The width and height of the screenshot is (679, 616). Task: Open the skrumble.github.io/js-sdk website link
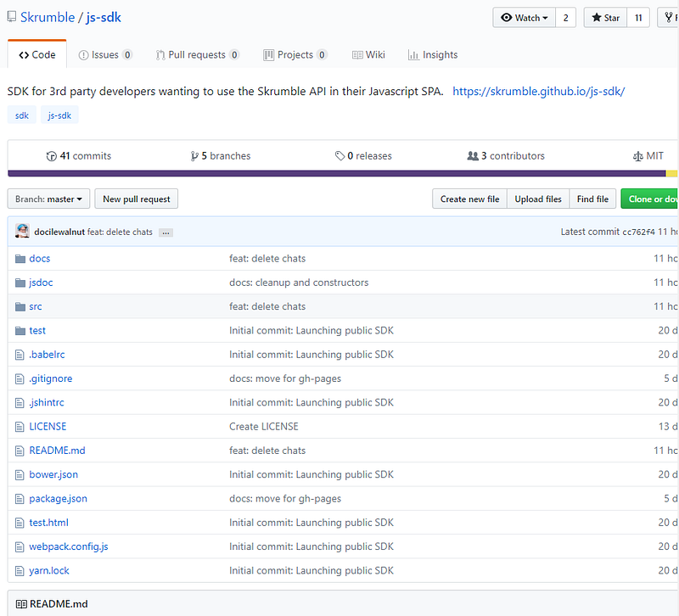539,92
